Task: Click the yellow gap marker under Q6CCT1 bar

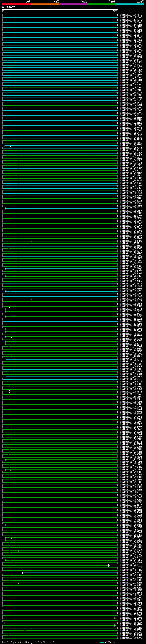Action: click(10, 146)
